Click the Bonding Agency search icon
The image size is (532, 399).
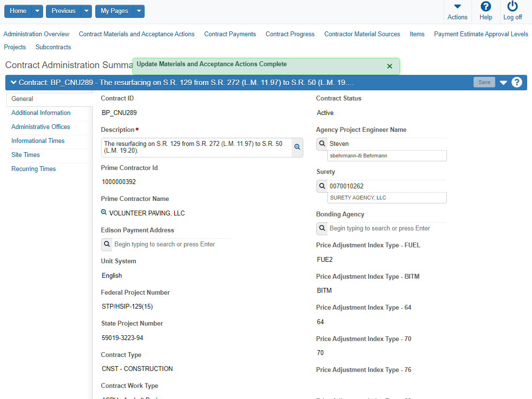tap(322, 228)
